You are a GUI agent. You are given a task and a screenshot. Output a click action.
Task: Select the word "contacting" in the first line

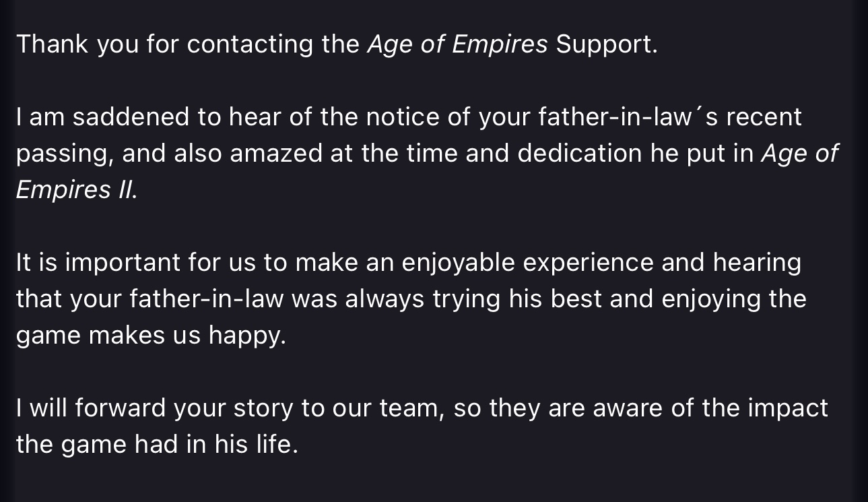pyautogui.click(x=250, y=44)
